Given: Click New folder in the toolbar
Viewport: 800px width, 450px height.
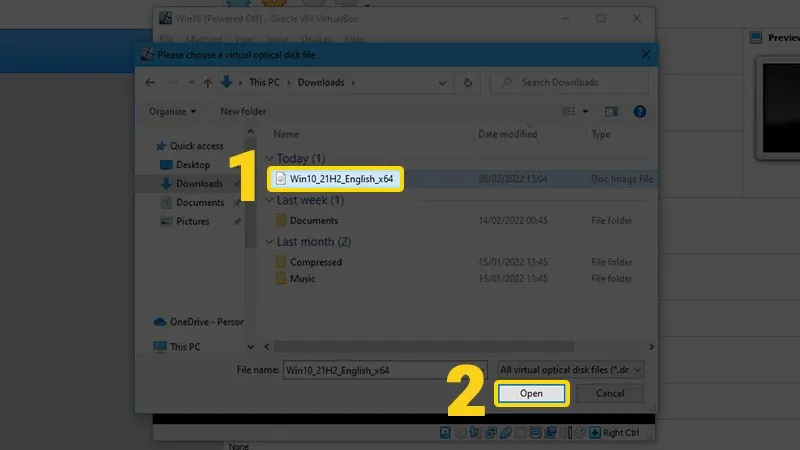Looking at the screenshot, I should pos(243,111).
